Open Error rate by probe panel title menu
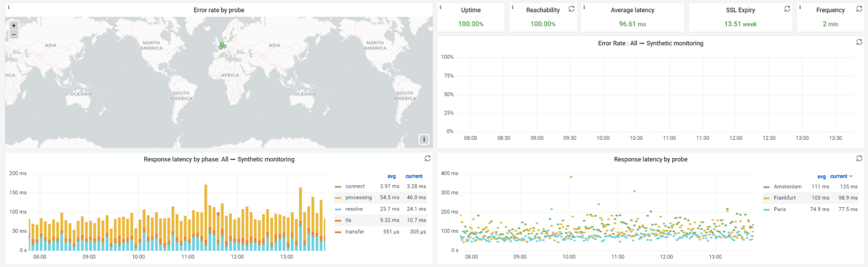Screen dimensions: 868x267 219,10
